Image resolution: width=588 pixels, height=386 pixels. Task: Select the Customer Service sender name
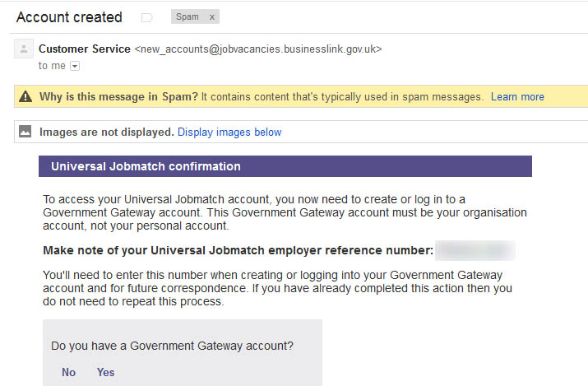coord(85,49)
